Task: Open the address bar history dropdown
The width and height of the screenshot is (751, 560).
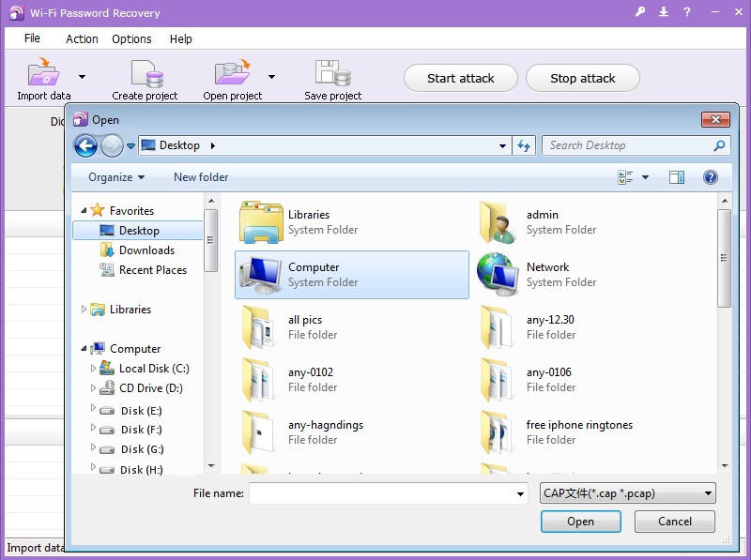Action: (x=502, y=145)
